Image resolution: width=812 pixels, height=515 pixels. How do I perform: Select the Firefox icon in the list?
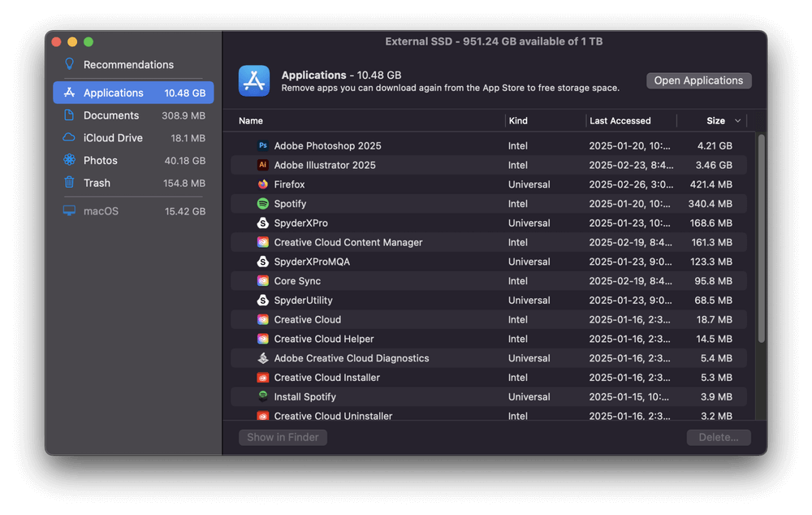point(263,184)
